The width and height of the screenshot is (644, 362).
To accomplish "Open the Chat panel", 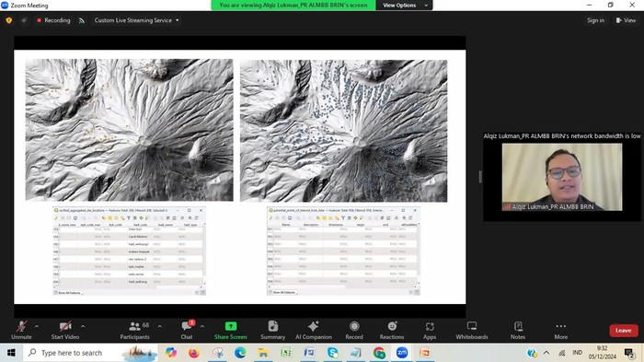I will [187, 331].
